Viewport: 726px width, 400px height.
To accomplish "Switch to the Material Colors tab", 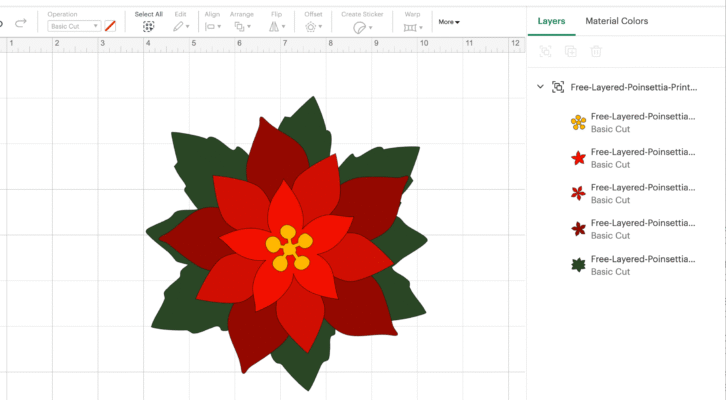I will coord(616,20).
